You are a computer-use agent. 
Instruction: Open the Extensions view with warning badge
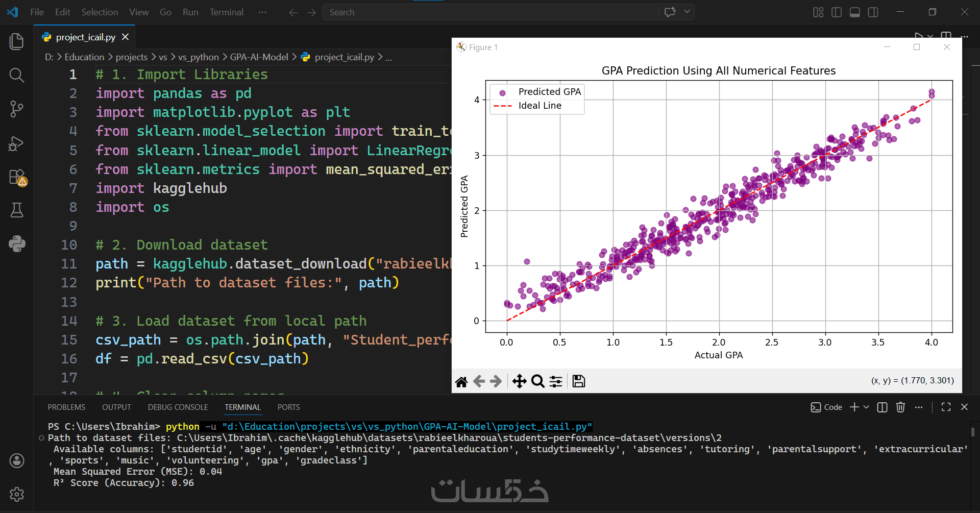pos(17,177)
